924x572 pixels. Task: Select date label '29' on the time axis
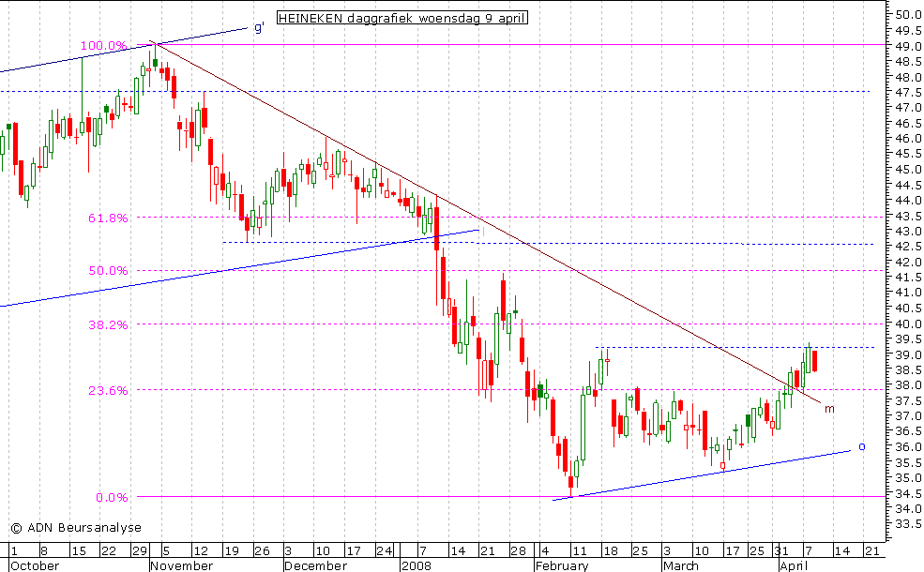click(139, 550)
